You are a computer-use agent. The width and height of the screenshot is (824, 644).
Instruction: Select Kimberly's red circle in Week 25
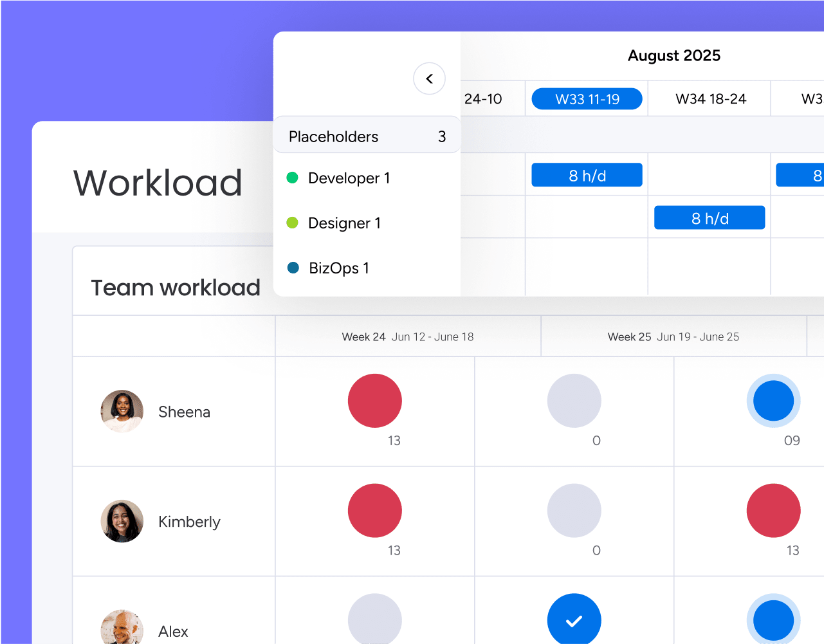click(773, 510)
